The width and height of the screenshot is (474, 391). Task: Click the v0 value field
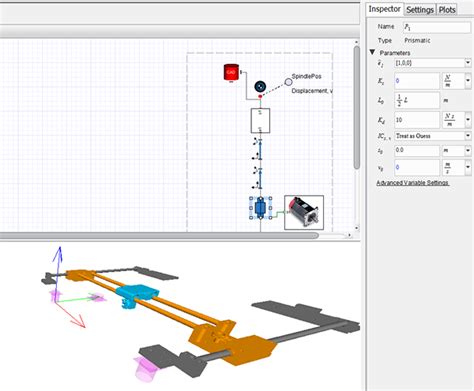point(417,167)
